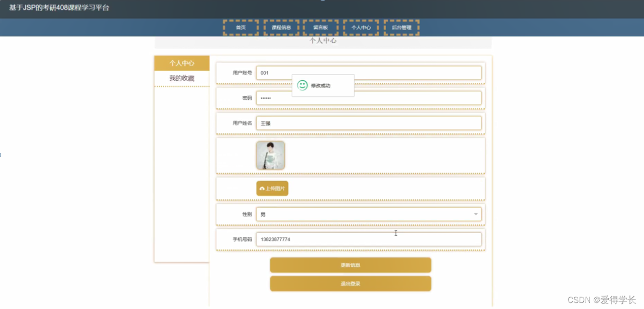The image size is (644, 309).
Task: Go to the 留言板 message board tab
Action: 320,28
